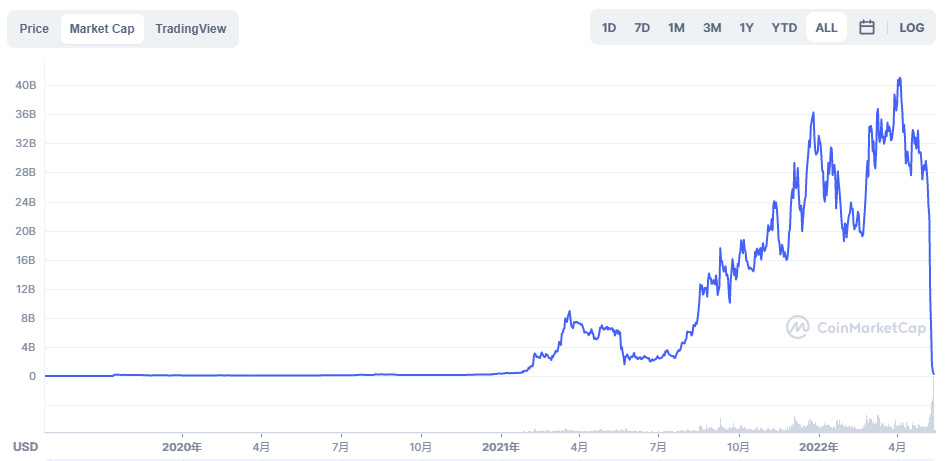The height and width of the screenshot is (461, 948).
Task: Switch chart to 3M range
Action: click(x=712, y=28)
